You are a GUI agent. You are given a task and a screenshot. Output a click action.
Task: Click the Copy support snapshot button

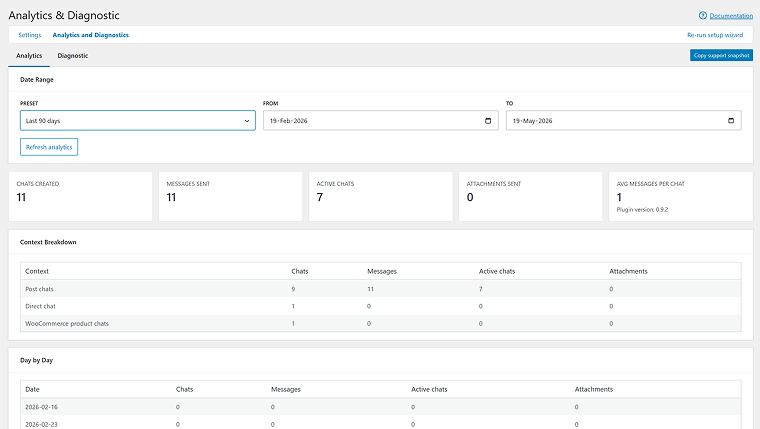coord(721,55)
